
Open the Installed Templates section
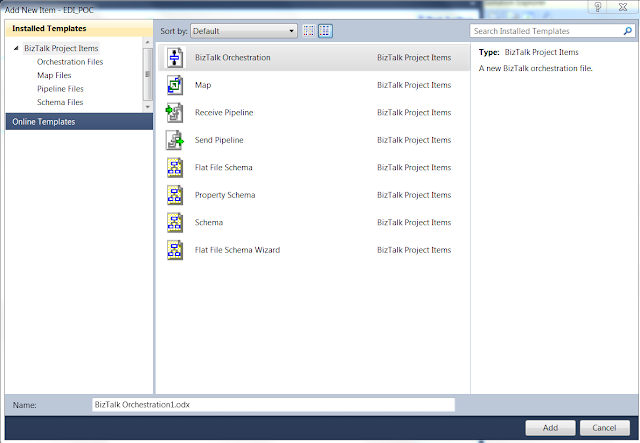[79, 29]
